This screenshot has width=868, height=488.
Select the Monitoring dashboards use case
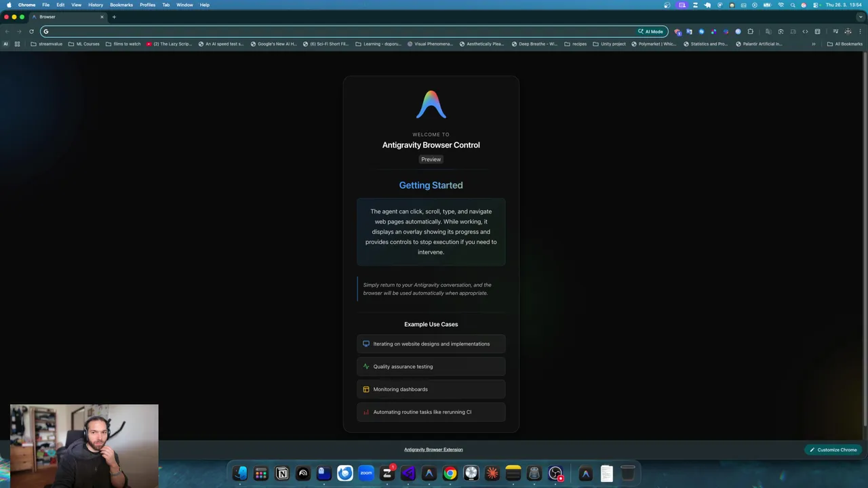click(431, 389)
